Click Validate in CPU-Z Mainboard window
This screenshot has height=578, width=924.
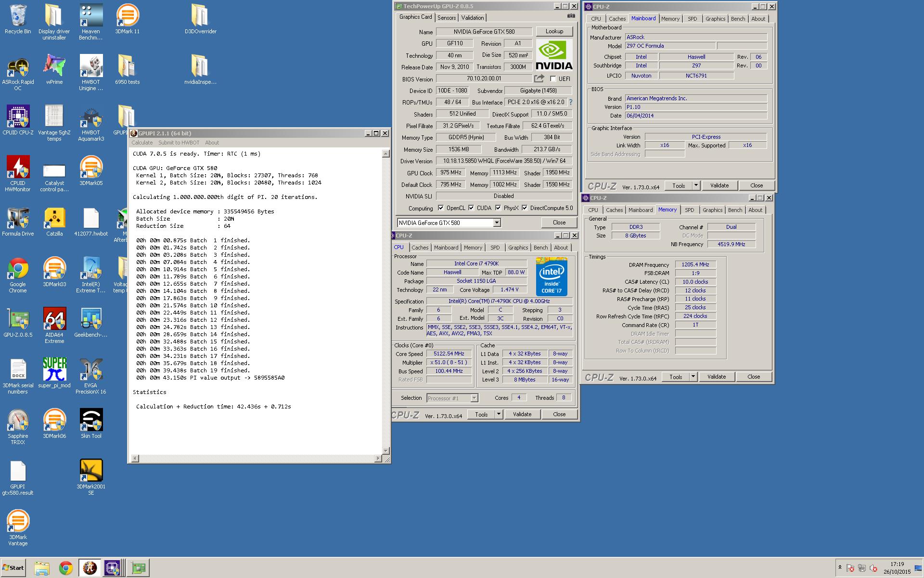click(x=719, y=185)
